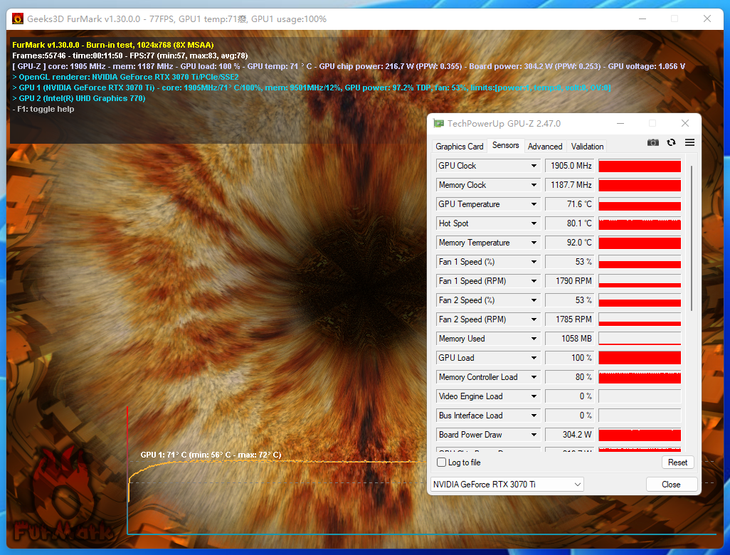
Task: Switch to the Graphics Card tab
Action: [x=459, y=146]
